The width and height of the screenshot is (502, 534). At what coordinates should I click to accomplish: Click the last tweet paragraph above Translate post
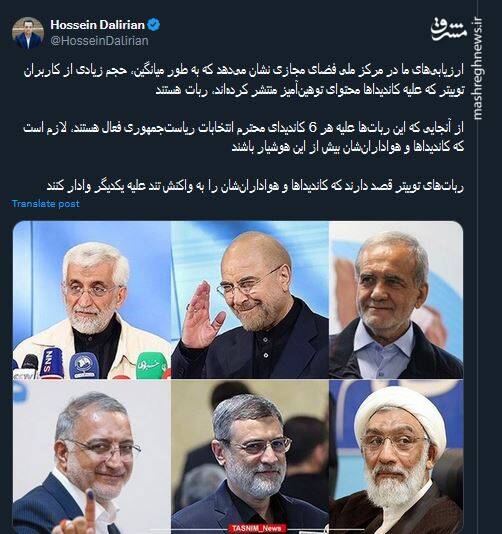[x=255, y=187]
